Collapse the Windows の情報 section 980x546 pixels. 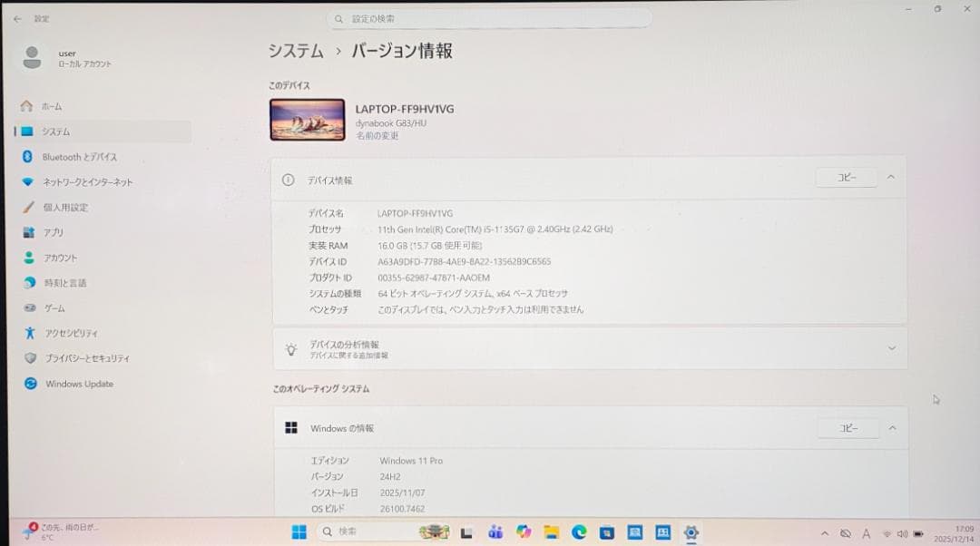click(892, 427)
